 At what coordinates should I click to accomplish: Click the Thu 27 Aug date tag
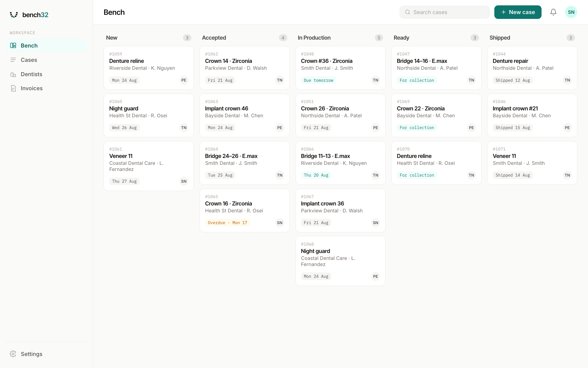click(124, 181)
